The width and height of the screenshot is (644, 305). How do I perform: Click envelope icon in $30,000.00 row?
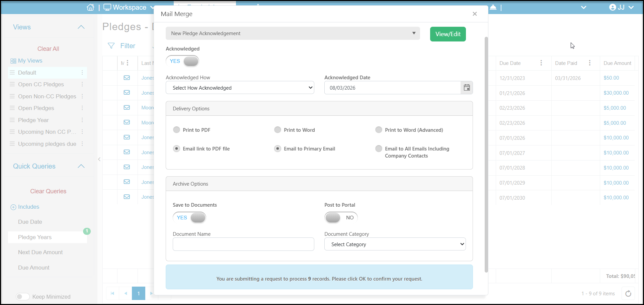point(127,92)
